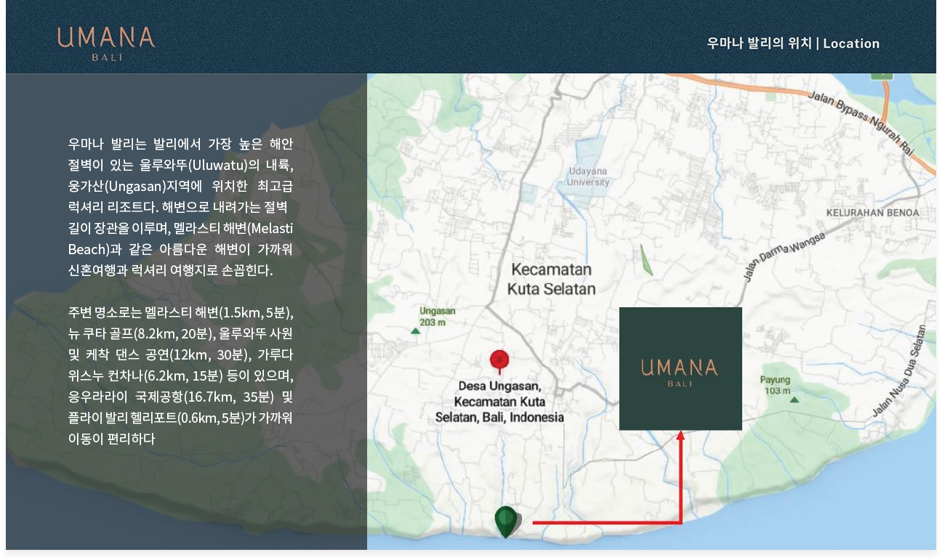Click the 'Desa Ungasan' address label
The height and width of the screenshot is (560, 945).
tap(499, 402)
